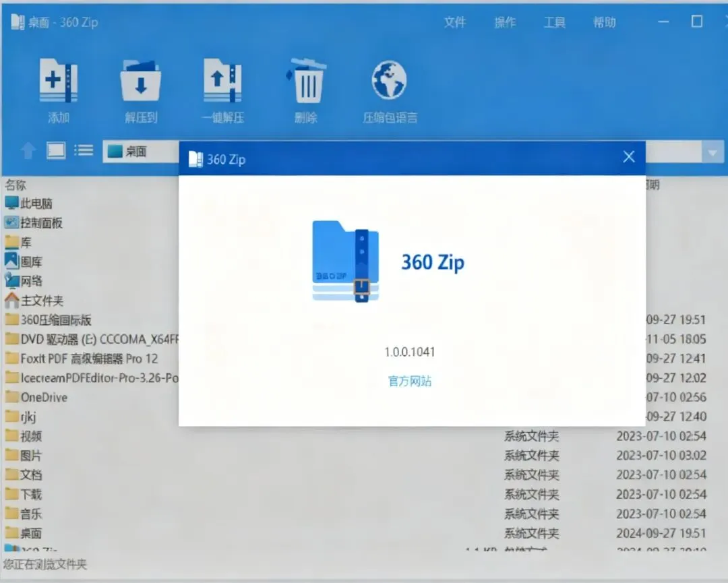Select the 图库 entry
Image resolution: width=728 pixels, height=583 pixels.
(23, 262)
